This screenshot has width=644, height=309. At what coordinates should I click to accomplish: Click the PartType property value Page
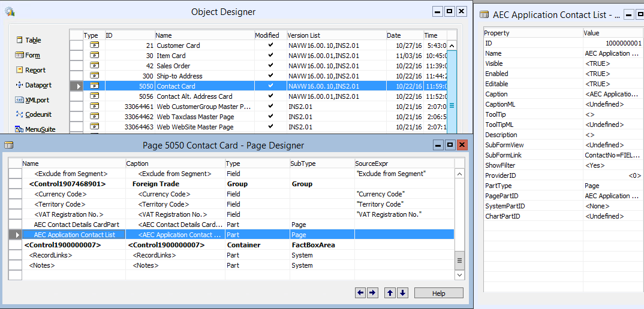click(613, 186)
